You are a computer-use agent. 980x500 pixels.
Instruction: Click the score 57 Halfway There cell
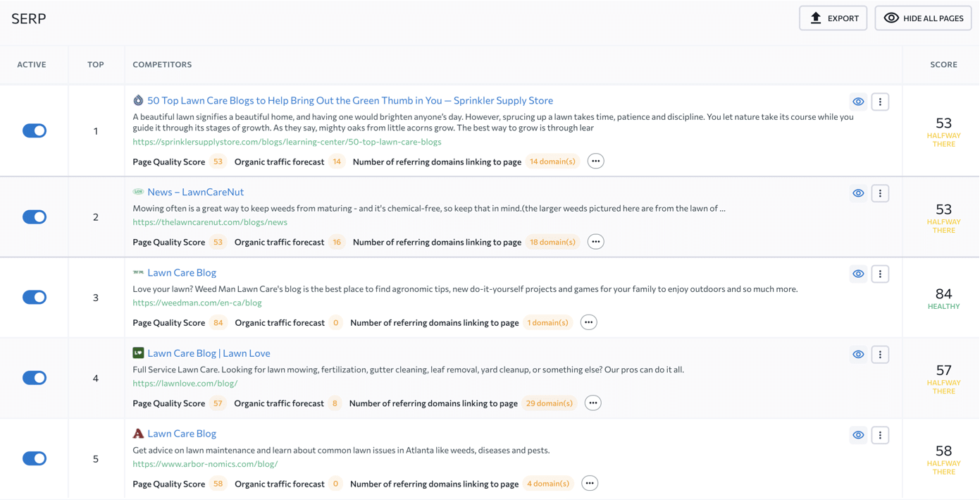(943, 378)
